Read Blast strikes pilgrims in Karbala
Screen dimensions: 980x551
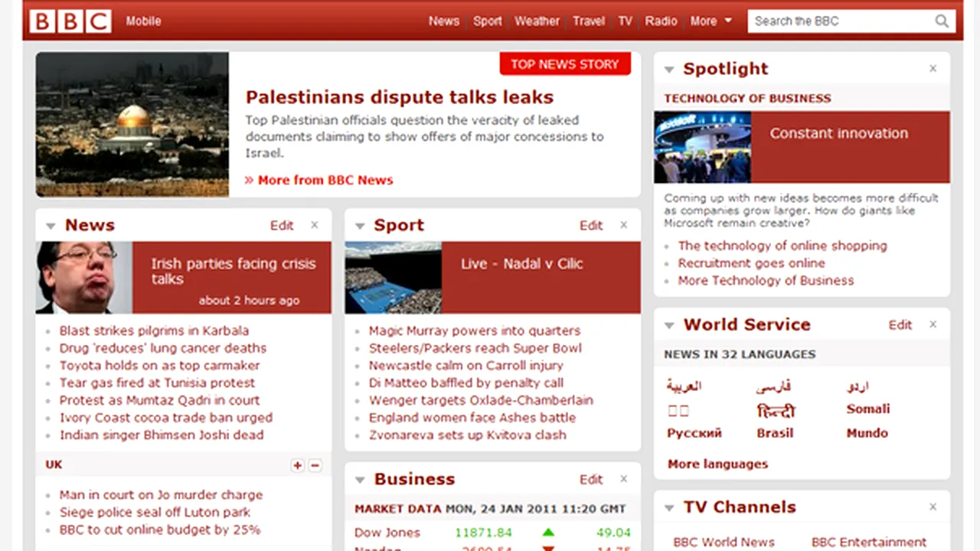tap(154, 331)
